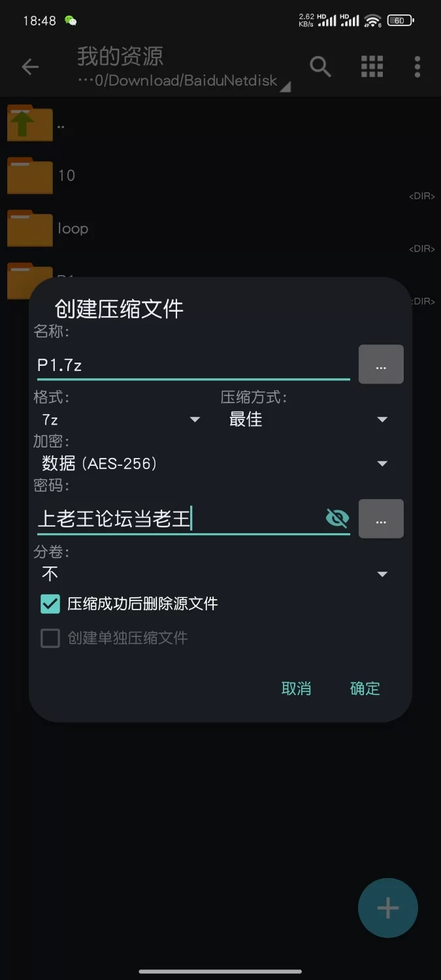441x980 pixels.
Task: Open the three-dot overflow menu
Action: point(417,67)
